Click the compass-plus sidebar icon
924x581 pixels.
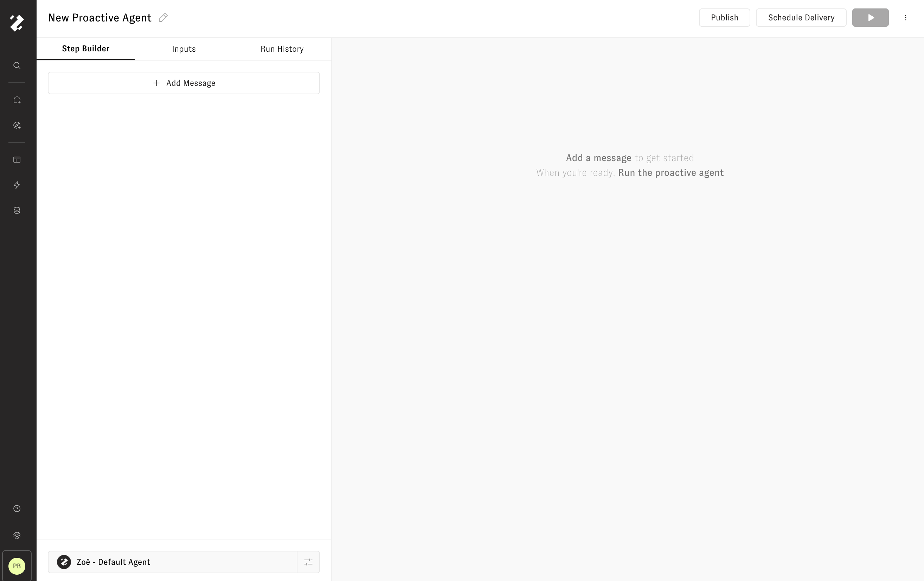(x=17, y=126)
